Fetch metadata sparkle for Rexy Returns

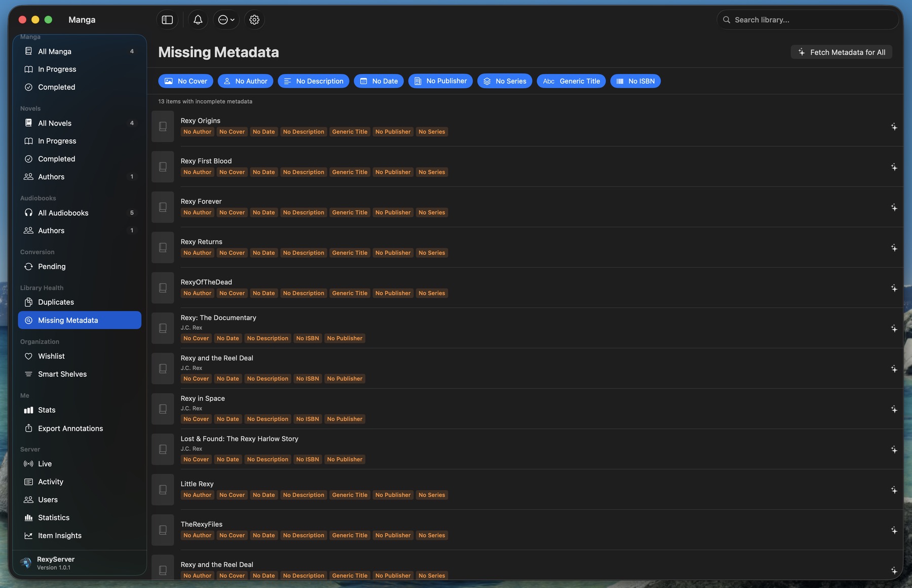point(894,248)
